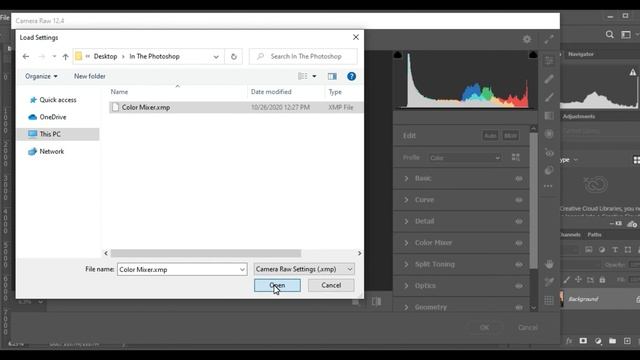
Task: Expand the Optics panel
Action: [x=406, y=286]
